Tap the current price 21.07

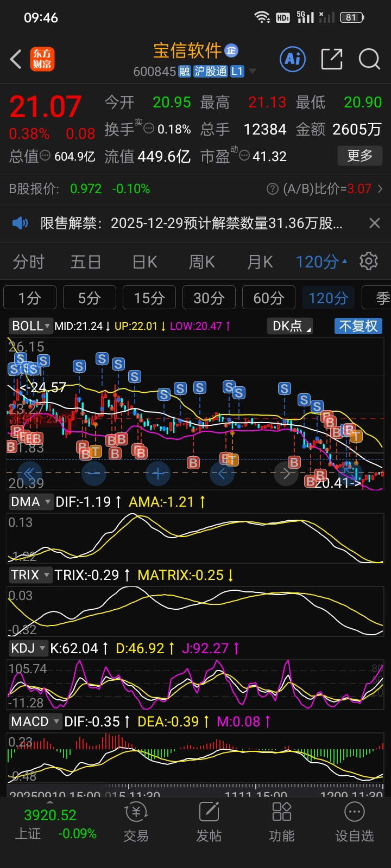[46, 106]
